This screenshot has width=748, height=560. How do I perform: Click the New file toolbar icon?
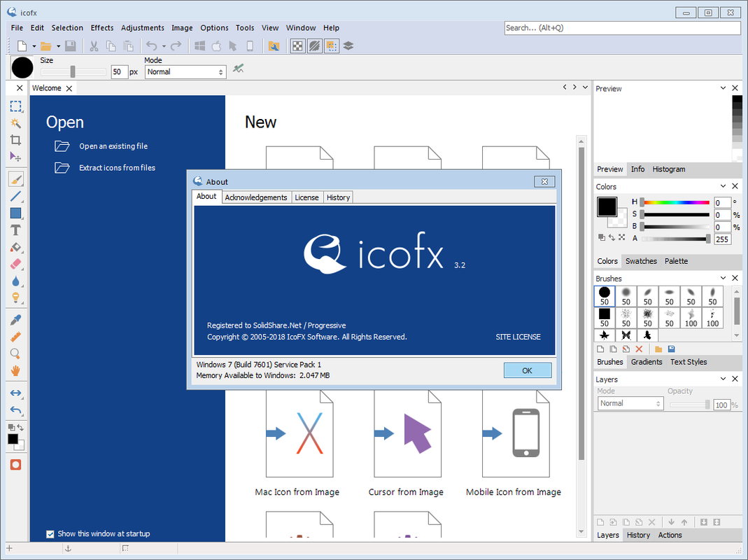tap(22, 45)
